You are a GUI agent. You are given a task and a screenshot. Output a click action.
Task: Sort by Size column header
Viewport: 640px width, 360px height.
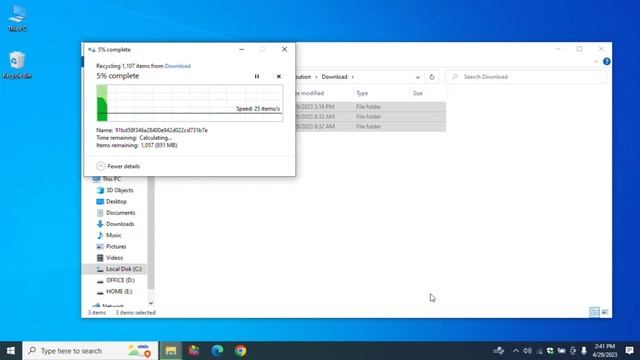pos(418,93)
